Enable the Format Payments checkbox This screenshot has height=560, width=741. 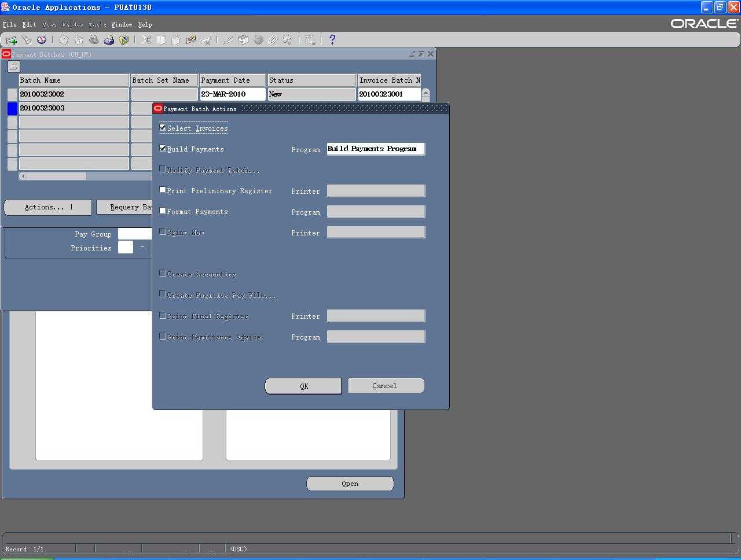pos(163,211)
